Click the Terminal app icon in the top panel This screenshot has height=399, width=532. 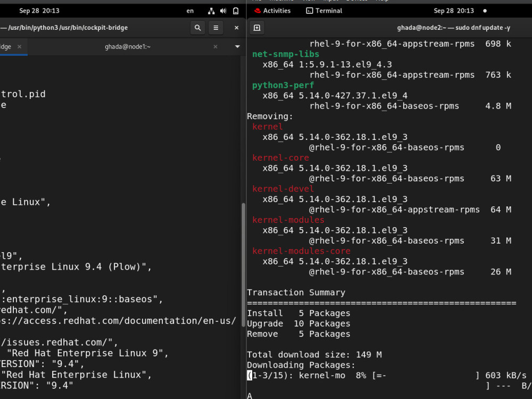pyautogui.click(x=309, y=10)
